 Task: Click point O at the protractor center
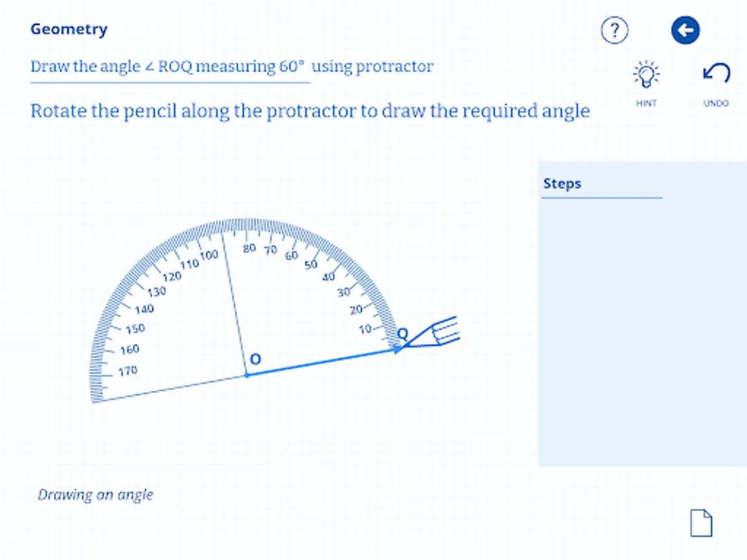click(247, 375)
